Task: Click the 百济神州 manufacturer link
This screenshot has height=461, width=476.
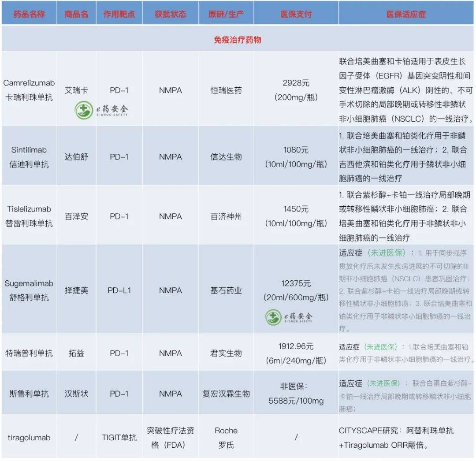Action: pos(226,216)
